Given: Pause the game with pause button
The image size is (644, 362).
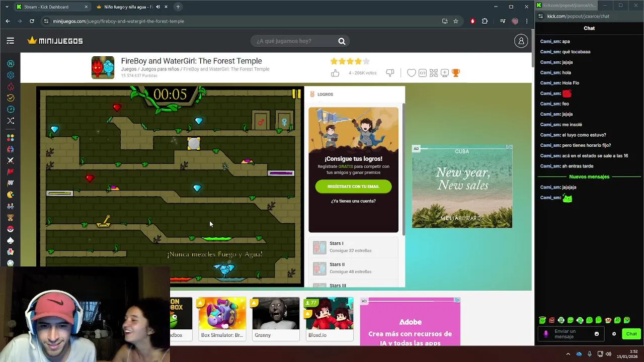Looking at the screenshot, I should click(x=296, y=94).
